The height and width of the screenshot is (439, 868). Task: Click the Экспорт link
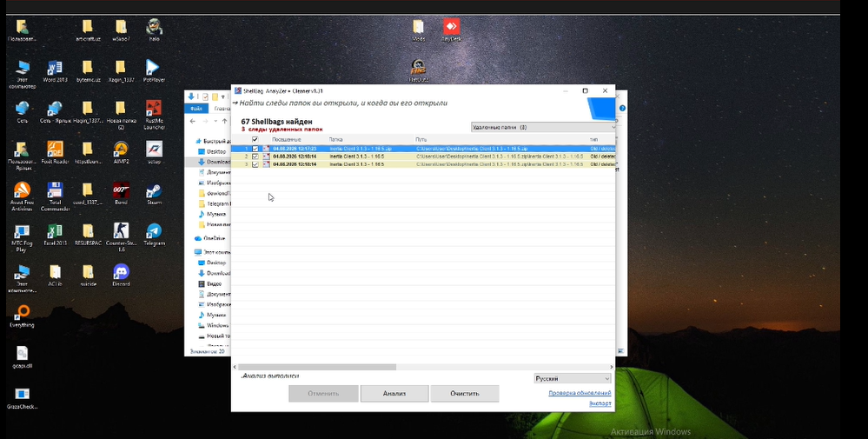click(600, 403)
